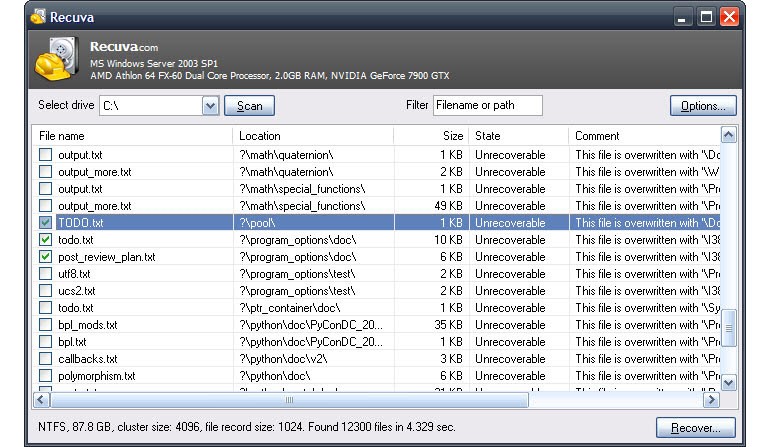Open the Options dialog
770x447 pixels.
tap(703, 106)
